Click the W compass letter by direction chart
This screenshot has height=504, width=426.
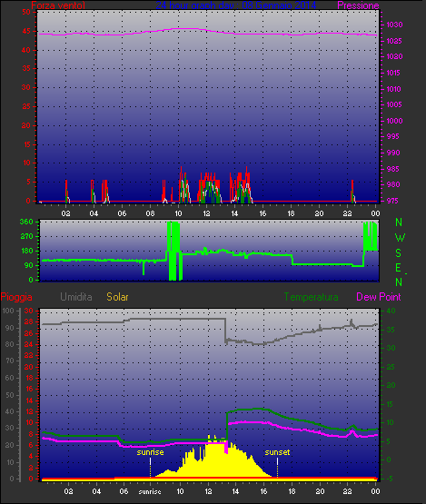400,238
